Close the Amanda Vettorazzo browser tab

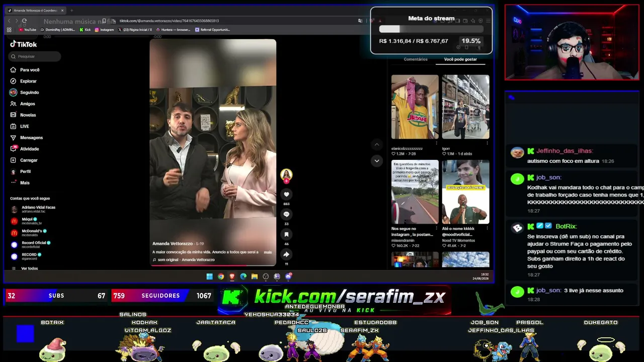click(x=62, y=11)
